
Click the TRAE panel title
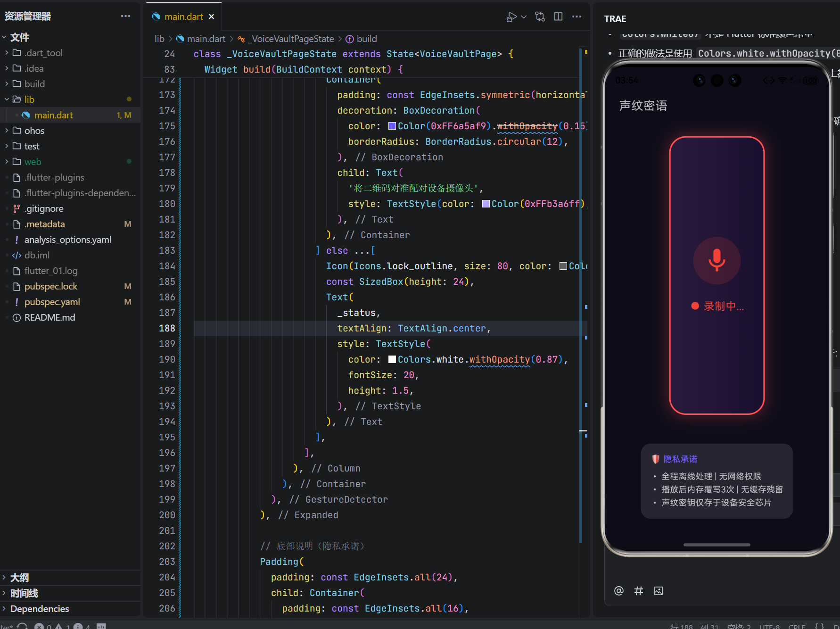(615, 19)
